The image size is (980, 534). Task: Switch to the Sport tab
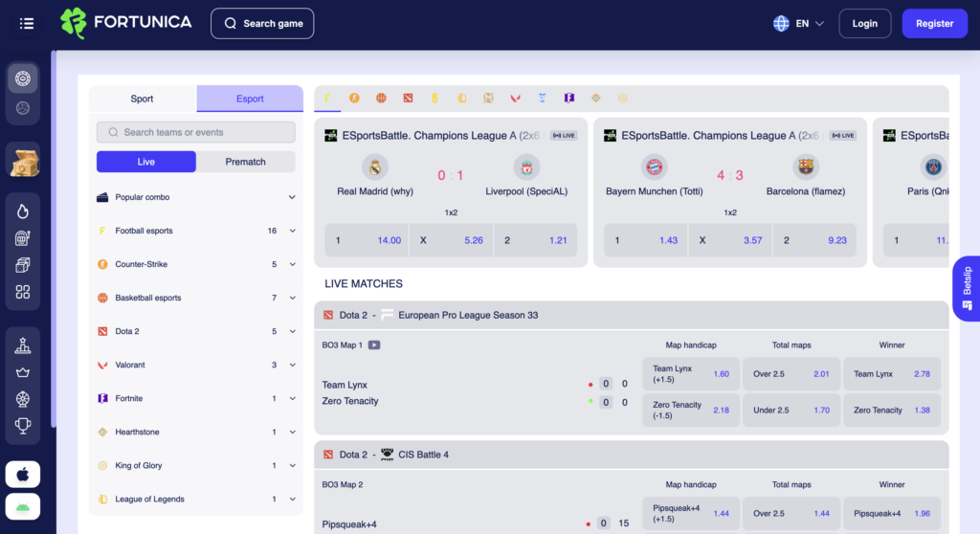(143, 99)
